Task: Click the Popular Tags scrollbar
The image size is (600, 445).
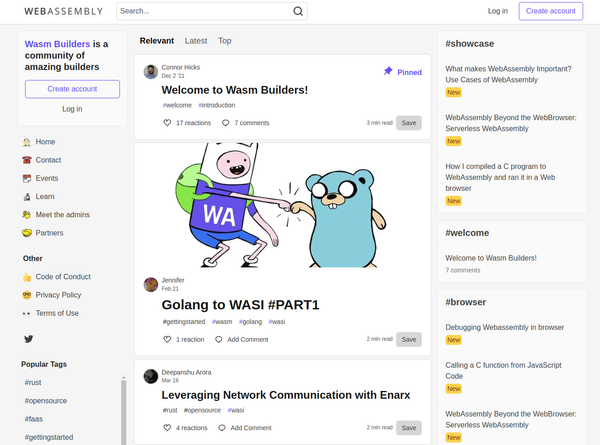Action: click(124, 410)
